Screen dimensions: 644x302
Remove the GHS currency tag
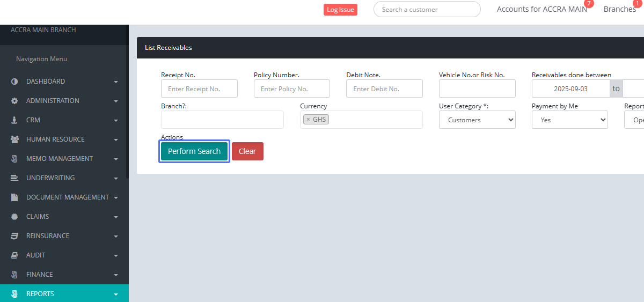click(x=308, y=120)
